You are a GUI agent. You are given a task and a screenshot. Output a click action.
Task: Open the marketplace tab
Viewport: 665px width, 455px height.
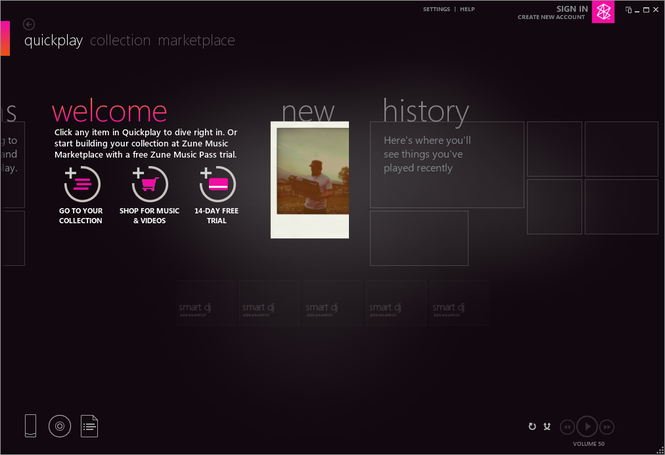click(196, 41)
